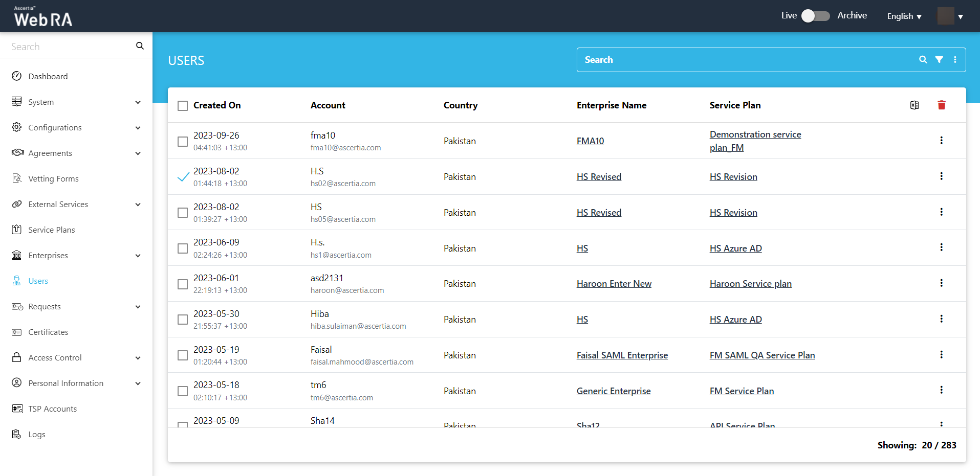Image resolution: width=980 pixels, height=476 pixels.
Task: Expand the Access Control chevron
Action: point(138,358)
